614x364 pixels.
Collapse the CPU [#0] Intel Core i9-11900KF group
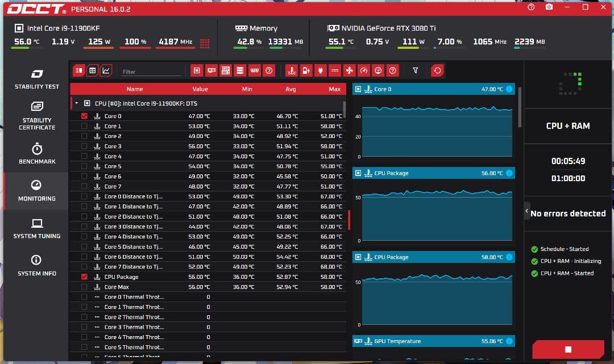click(77, 103)
